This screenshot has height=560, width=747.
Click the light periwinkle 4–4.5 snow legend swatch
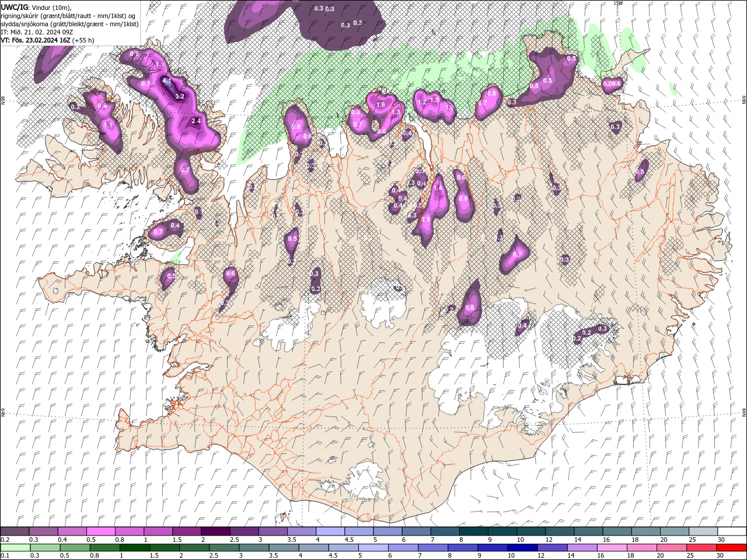click(331, 531)
